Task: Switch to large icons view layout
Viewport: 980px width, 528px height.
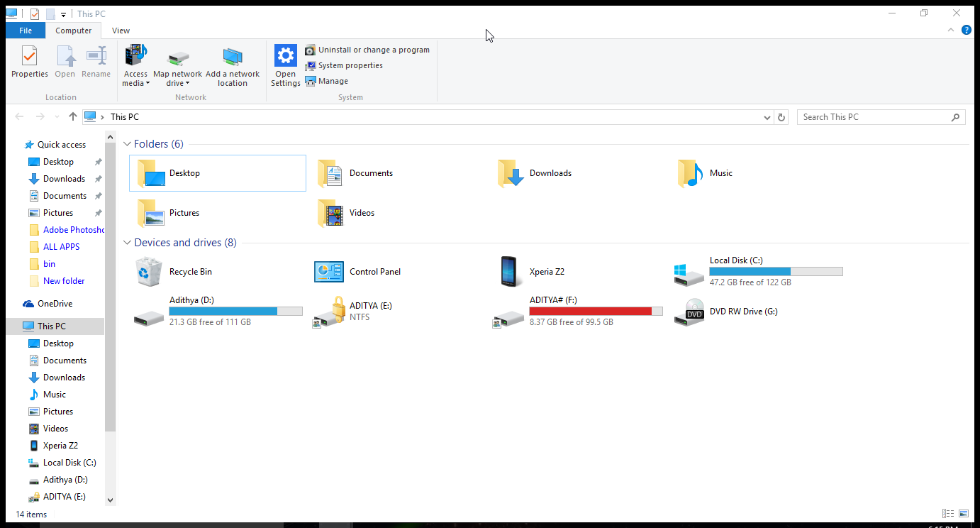Action: pyautogui.click(x=964, y=514)
